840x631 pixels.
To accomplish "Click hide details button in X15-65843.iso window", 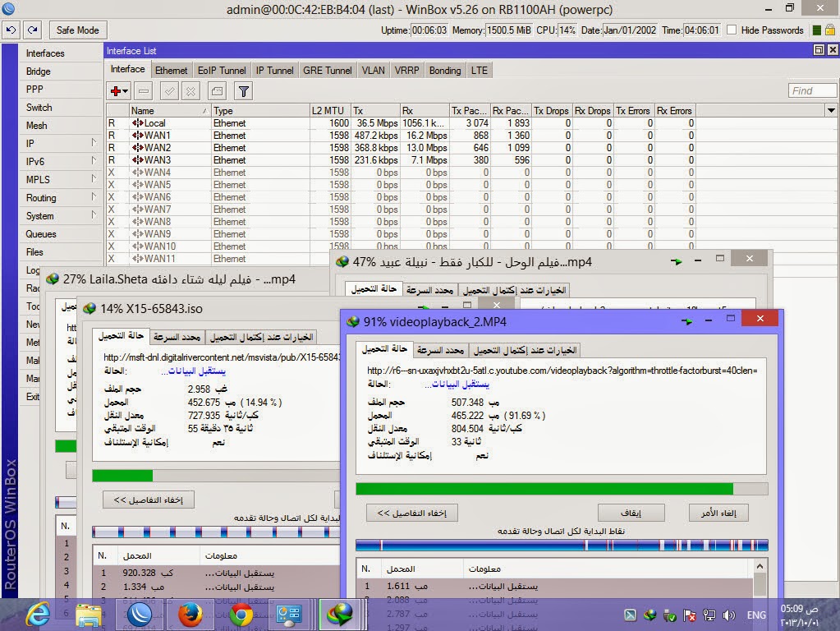I will tap(149, 500).
